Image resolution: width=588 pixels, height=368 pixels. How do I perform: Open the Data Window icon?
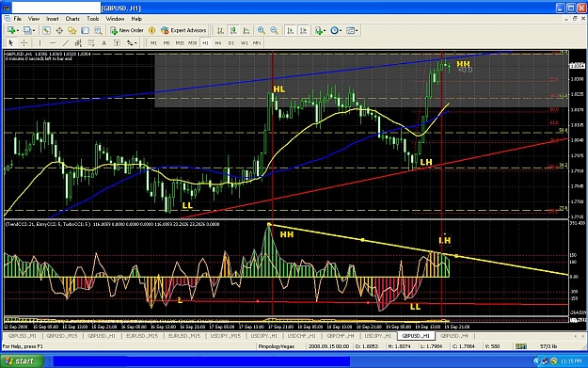click(59, 30)
